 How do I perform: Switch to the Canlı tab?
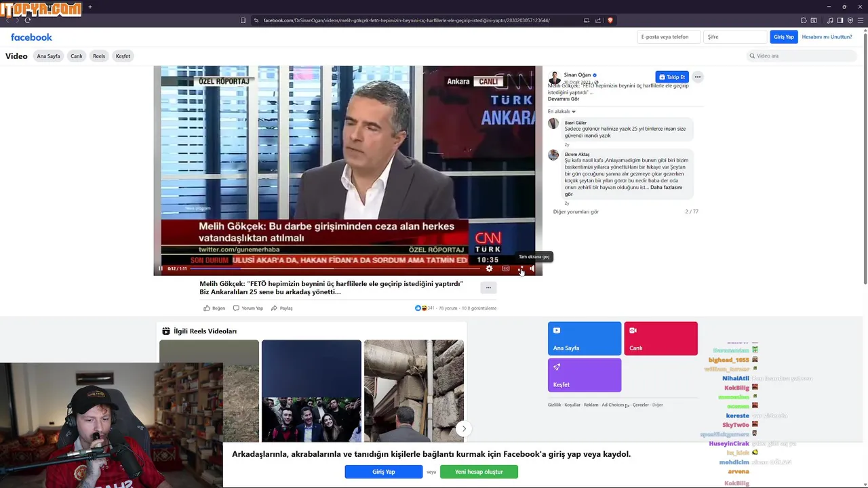[x=77, y=56]
